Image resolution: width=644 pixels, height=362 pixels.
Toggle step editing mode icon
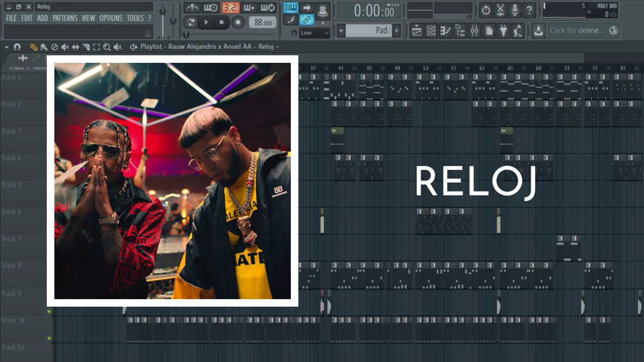291,20
